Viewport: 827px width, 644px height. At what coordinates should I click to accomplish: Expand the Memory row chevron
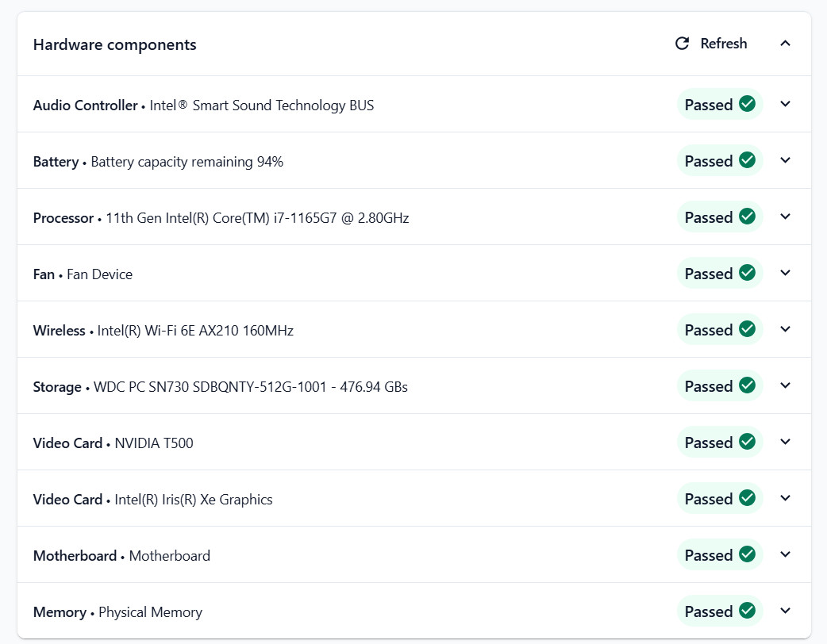[786, 611]
